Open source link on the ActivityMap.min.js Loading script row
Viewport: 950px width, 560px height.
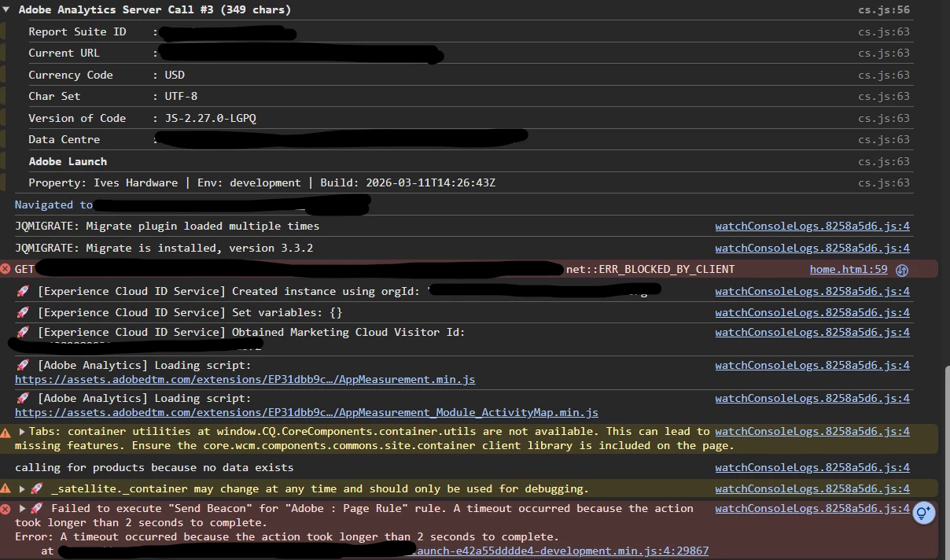(812, 398)
